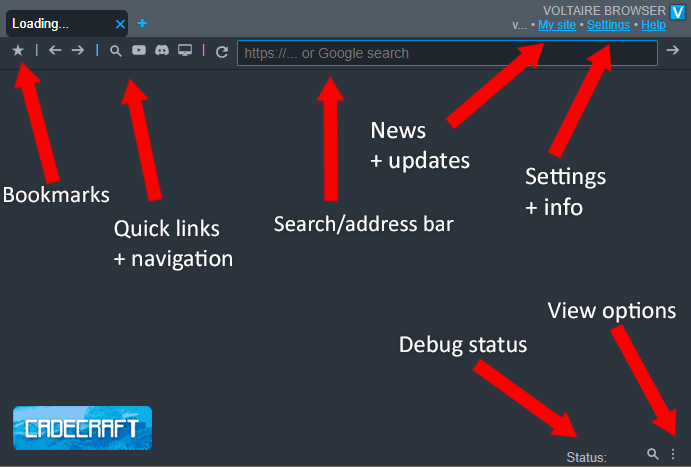Open the YouTube quick link
Screen dimensions: 691x467
click(139, 51)
